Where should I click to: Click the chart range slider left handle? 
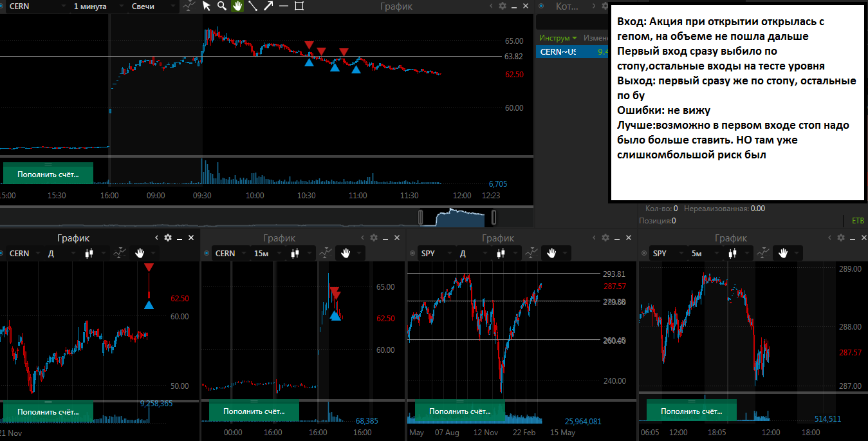point(421,217)
